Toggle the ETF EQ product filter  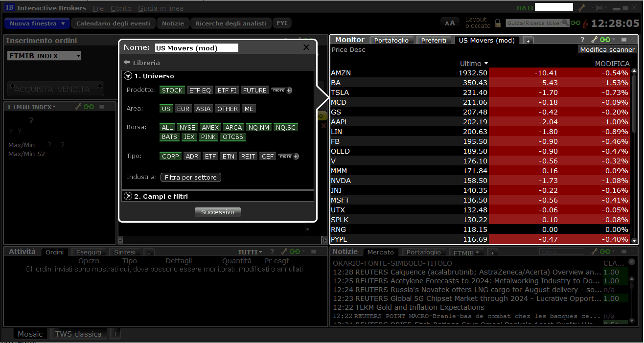click(200, 90)
